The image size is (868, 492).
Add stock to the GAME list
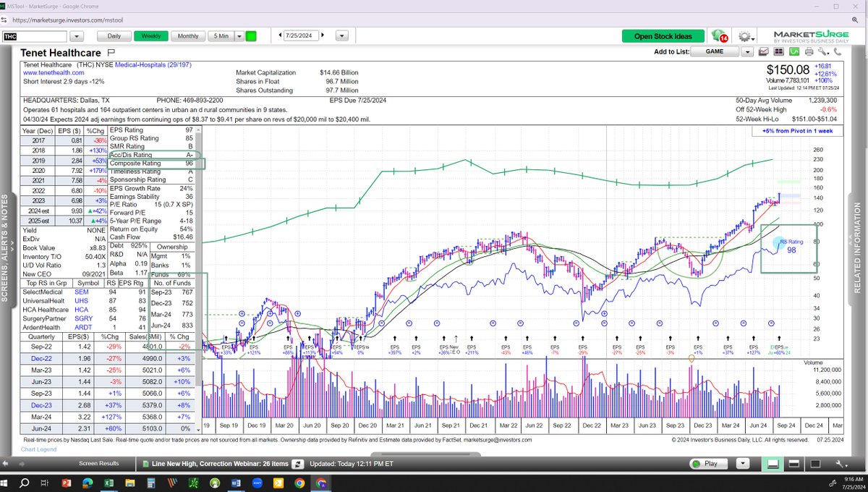click(x=715, y=51)
